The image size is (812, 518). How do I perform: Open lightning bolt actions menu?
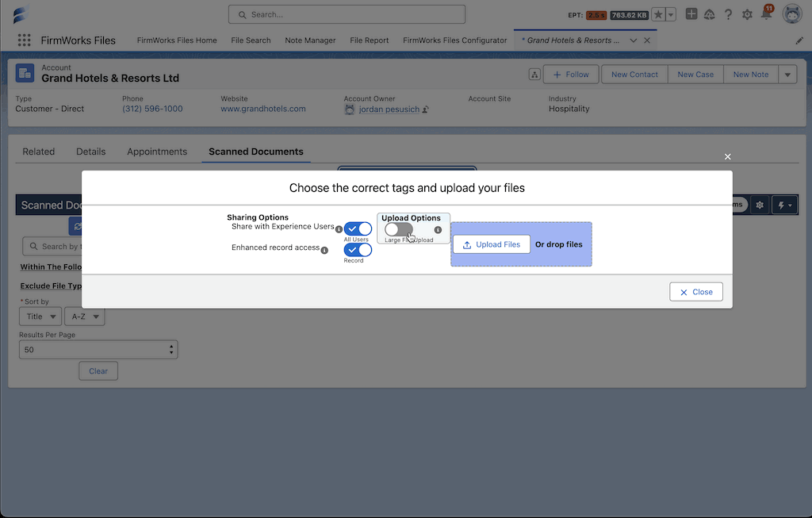coord(784,205)
